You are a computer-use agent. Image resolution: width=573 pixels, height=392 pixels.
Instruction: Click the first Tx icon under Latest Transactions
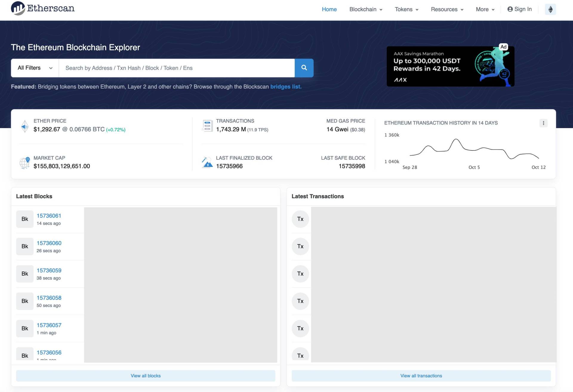(300, 219)
